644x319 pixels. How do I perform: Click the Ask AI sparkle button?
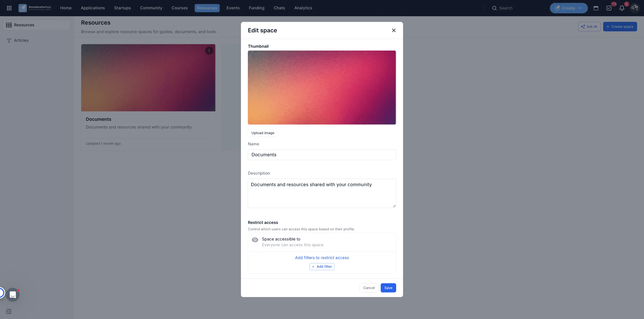[589, 26]
